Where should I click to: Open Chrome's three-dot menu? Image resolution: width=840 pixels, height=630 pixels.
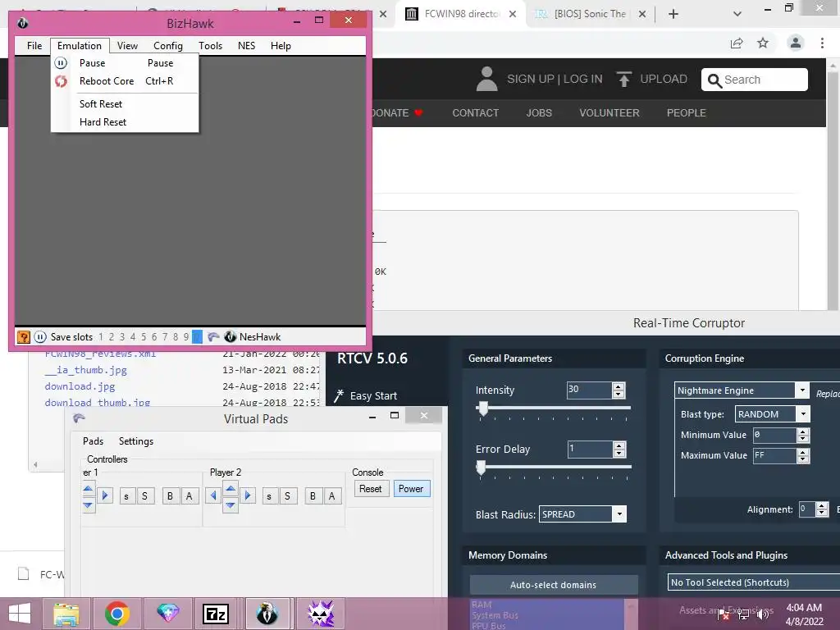pos(822,43)
